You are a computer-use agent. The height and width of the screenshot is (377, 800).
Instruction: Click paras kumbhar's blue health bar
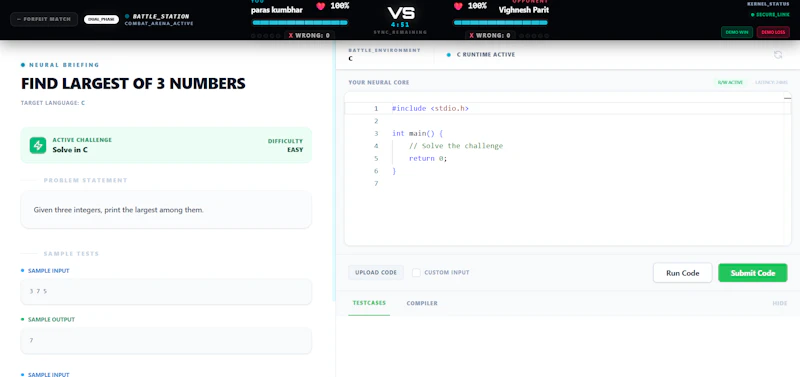click(301, 22)
